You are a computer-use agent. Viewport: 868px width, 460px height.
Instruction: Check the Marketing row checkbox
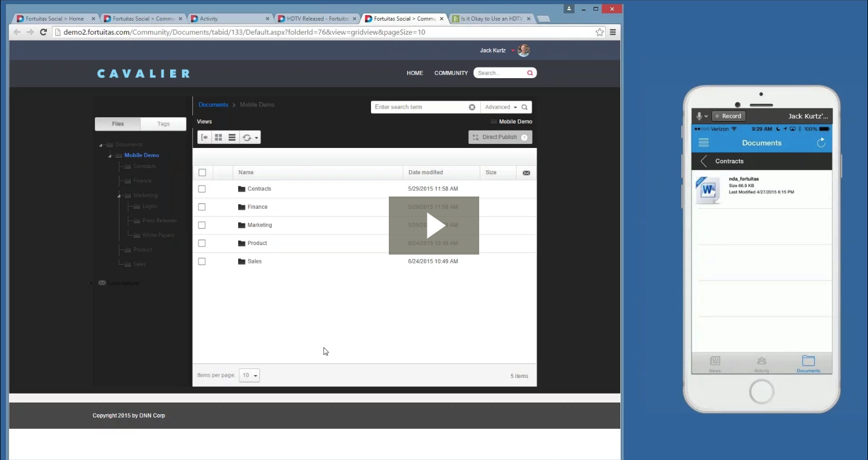click(202, 226)
